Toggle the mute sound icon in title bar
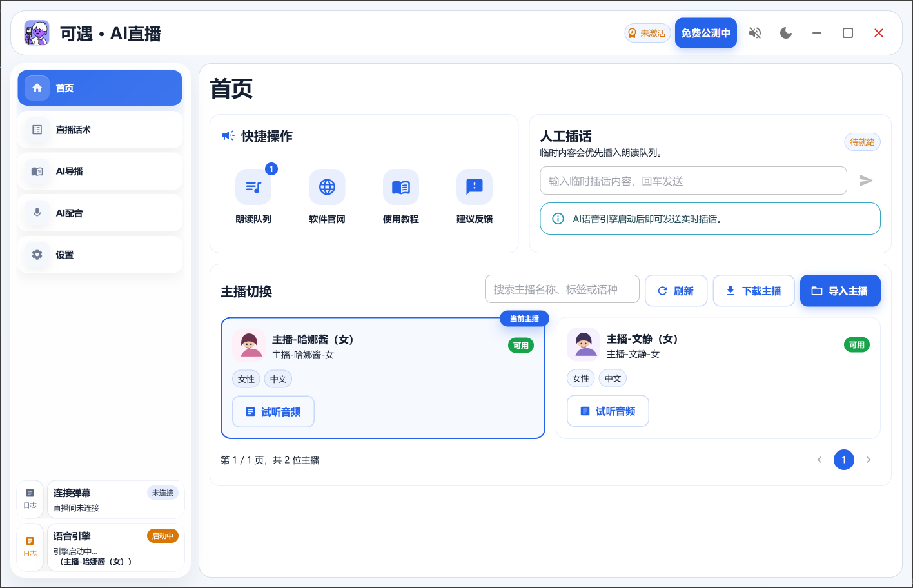 point(755,33)
